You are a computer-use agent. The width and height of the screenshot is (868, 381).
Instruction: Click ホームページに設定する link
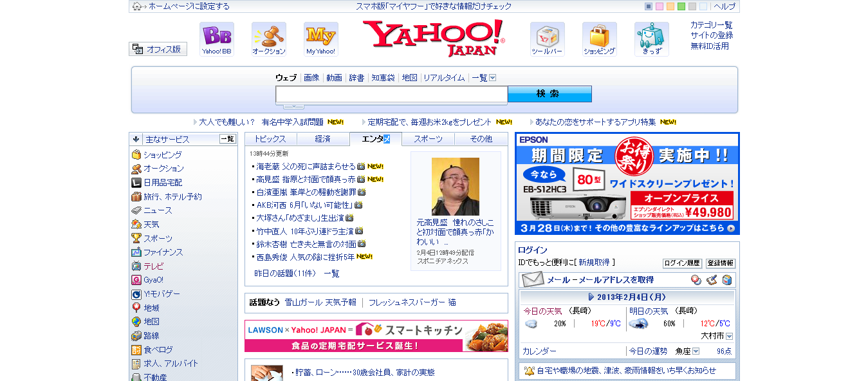(189, 6)
